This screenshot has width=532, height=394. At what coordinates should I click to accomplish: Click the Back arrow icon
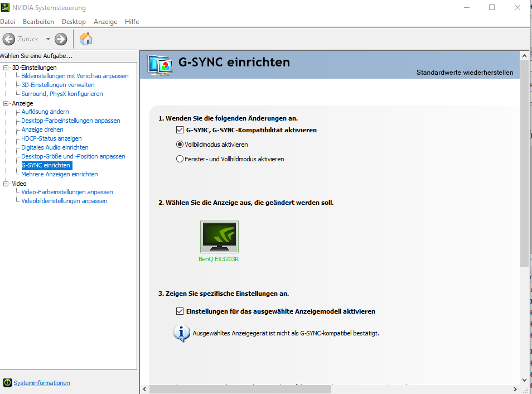click(9, 39)
